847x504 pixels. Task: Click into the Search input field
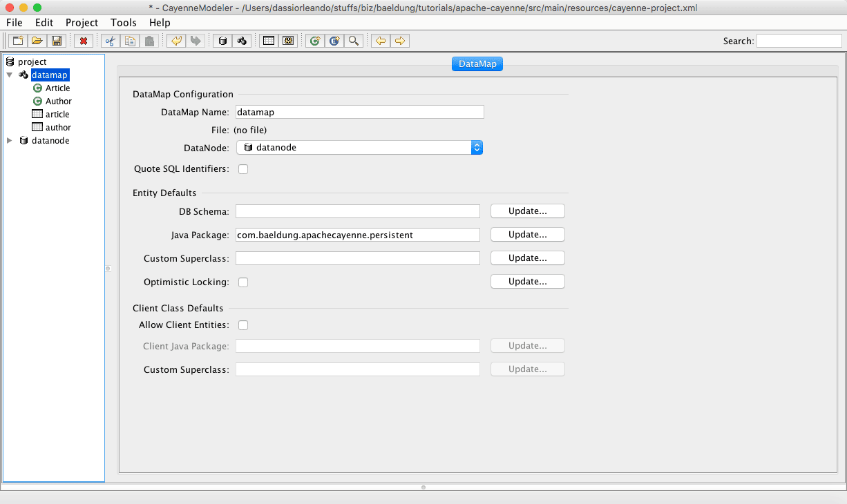point(799,41)
